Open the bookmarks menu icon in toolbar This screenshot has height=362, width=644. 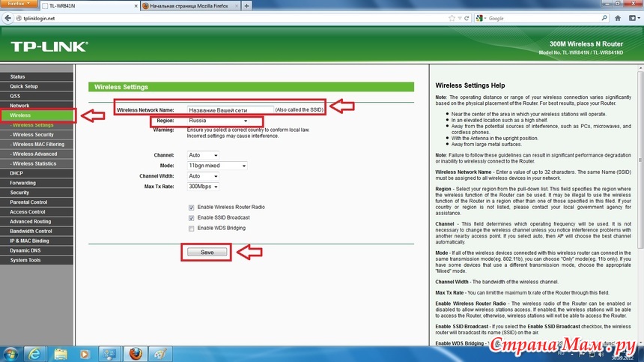click(x=634, y=18)
